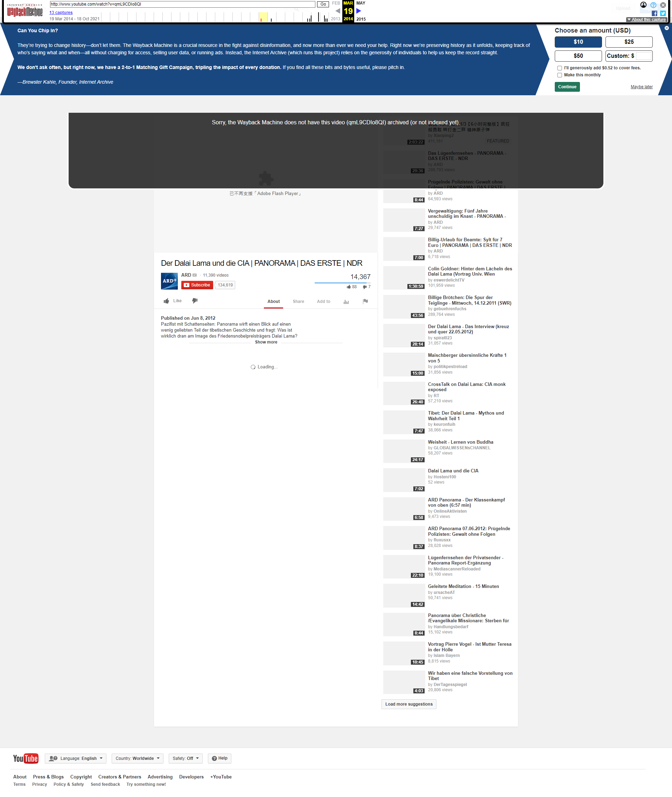Click the custom donation amount field
672x797 pixels.
[643, 56]
